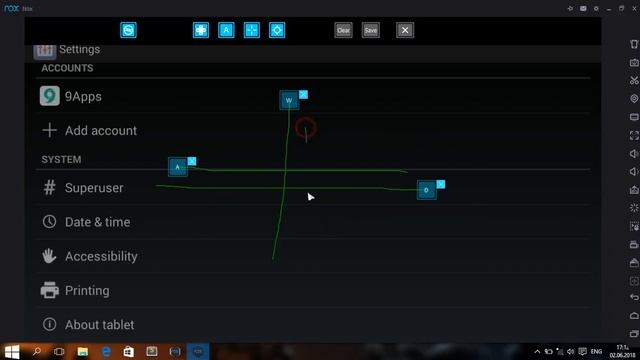This screenshot has height=360, width=640.
Task: Click the volume up sidebar icon
Action: [634, 153]
